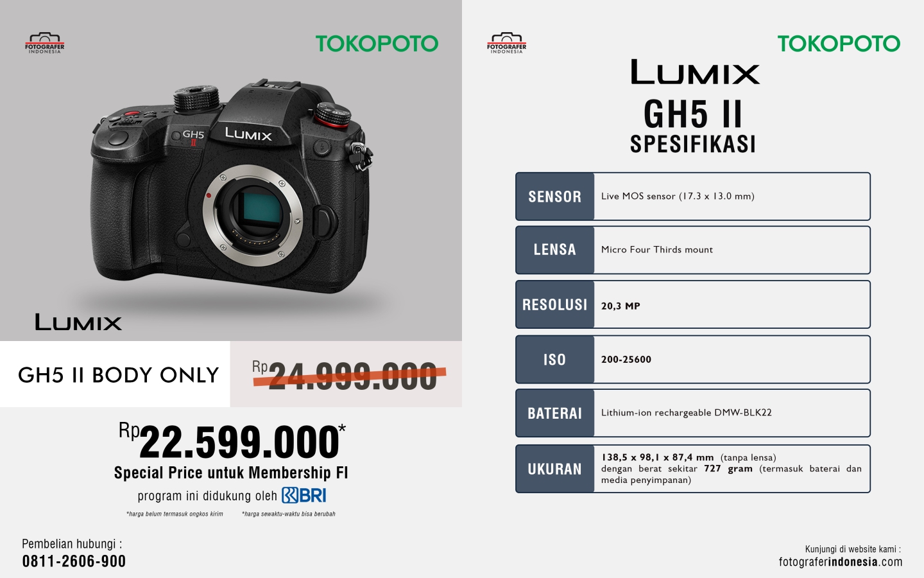924x578 pixels.
Task: Select the RESOLUSI specification label
Action: [x=555, y=304]
